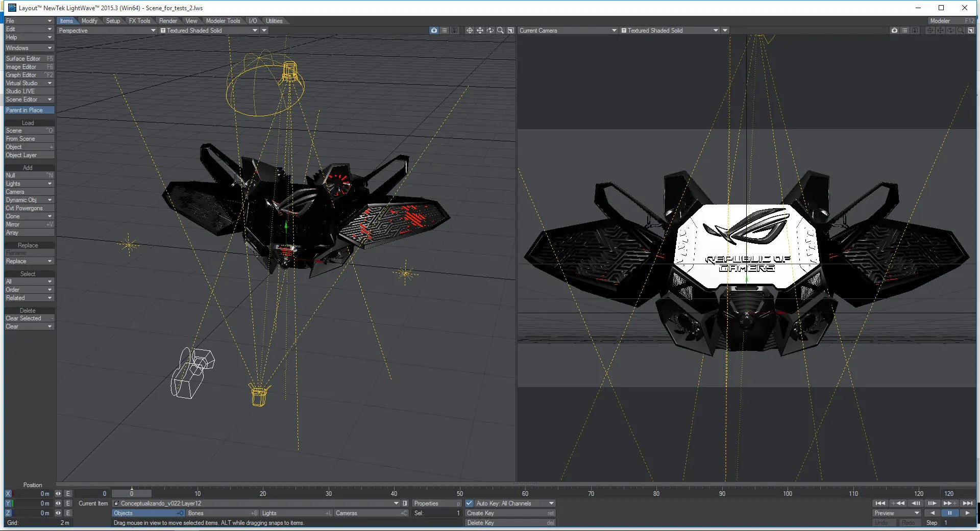Open the Auto Key: All Channels dropdown
Screen dimensions: 980x531
pyautogui.click(x=515, y=503)
